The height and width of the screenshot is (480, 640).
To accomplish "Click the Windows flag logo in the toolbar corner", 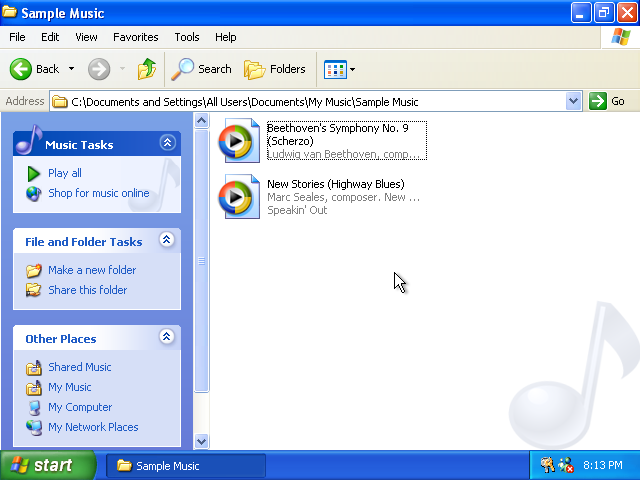I will pos(620,37).
